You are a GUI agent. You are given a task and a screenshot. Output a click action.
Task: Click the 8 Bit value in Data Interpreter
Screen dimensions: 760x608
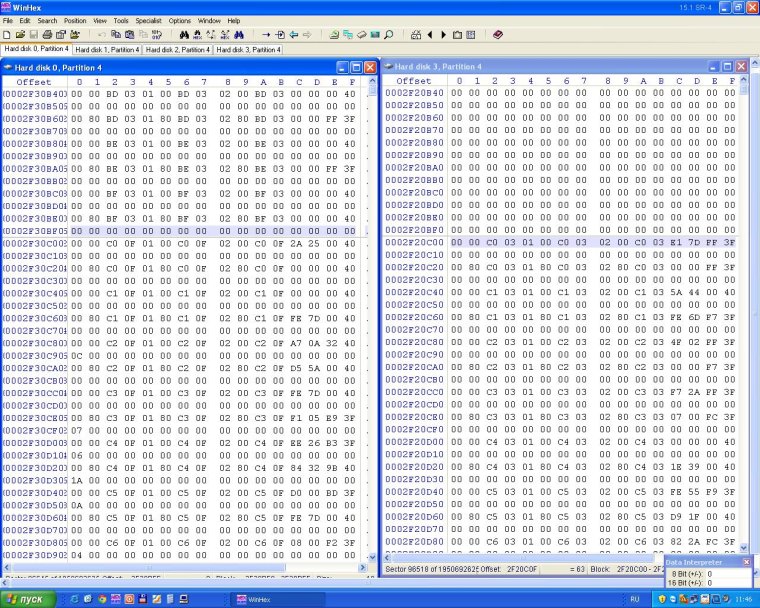709,574
